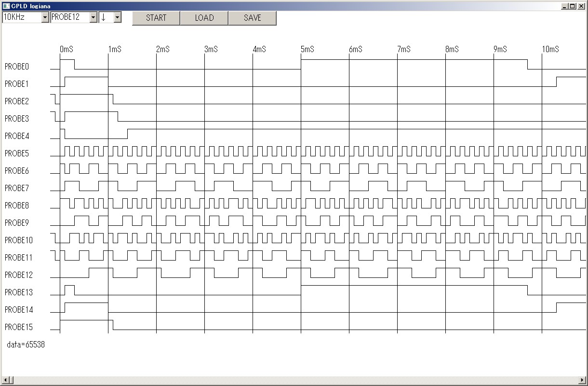Image resolution: width=588 pixels, height=386 pixels.
Task: Click the 6mS time marker
Action: coord(356,49)
